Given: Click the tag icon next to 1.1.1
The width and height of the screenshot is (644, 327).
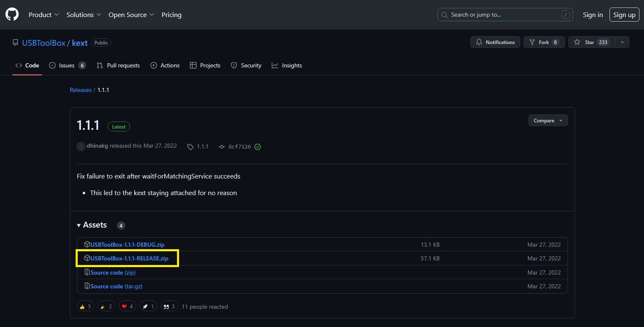Looking at the screenshot, I should click(190, 147).
